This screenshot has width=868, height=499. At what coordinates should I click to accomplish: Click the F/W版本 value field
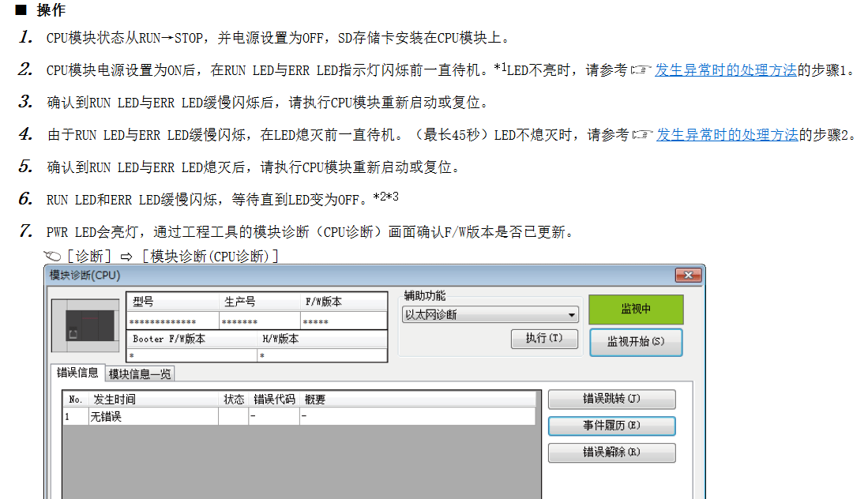coord(343,321)
